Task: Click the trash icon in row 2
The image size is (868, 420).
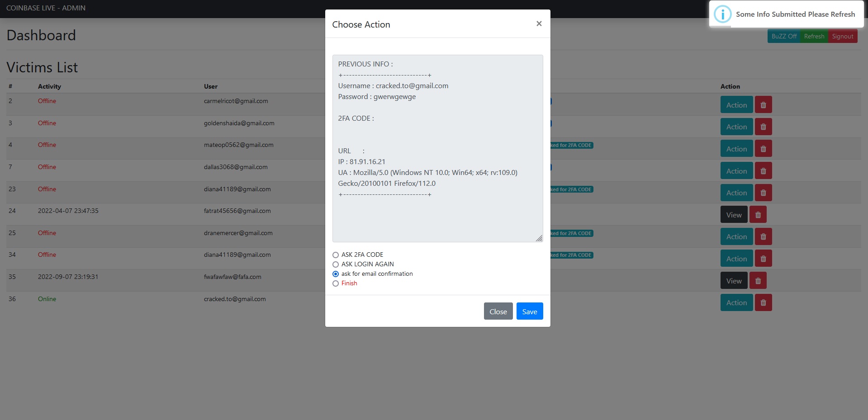Action: pos(763,105)
